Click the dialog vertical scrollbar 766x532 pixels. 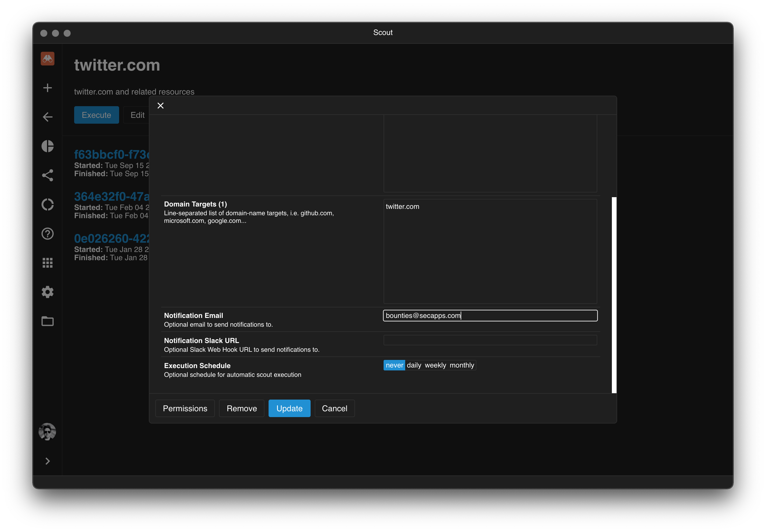click(614, 295)
